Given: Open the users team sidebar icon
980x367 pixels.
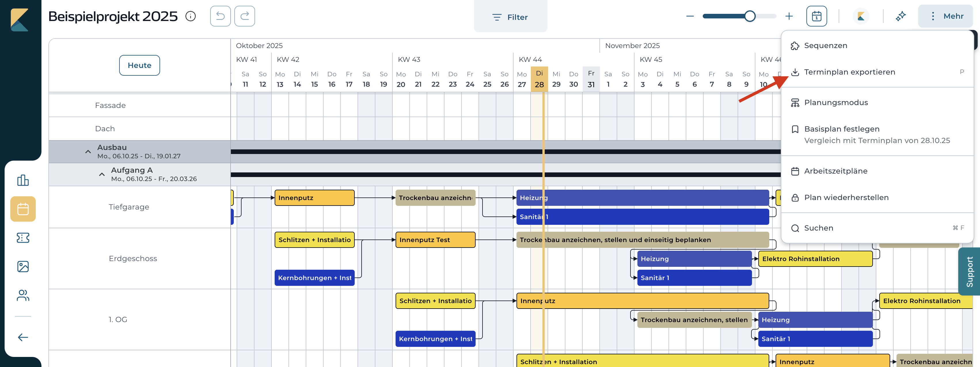Looking at the screenshot, I should pyautogui.click(x=23, y=296).
